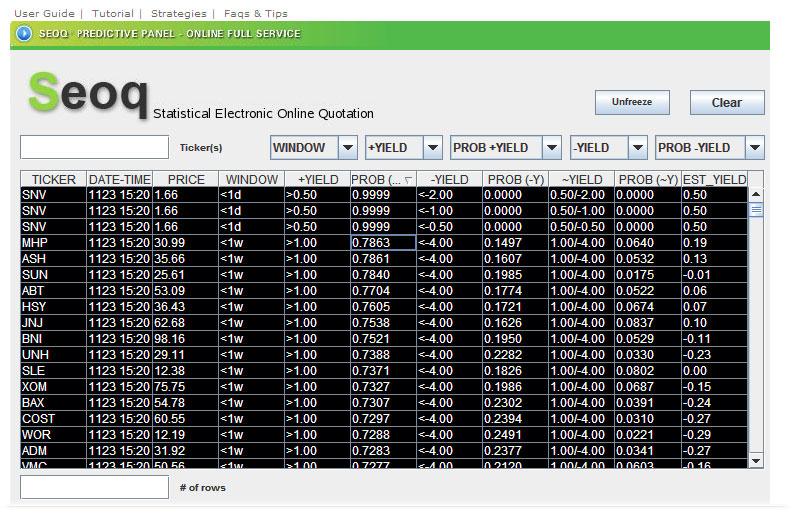
Task: Expand the -YIELD filter dropdown
Action: (638, 148)
